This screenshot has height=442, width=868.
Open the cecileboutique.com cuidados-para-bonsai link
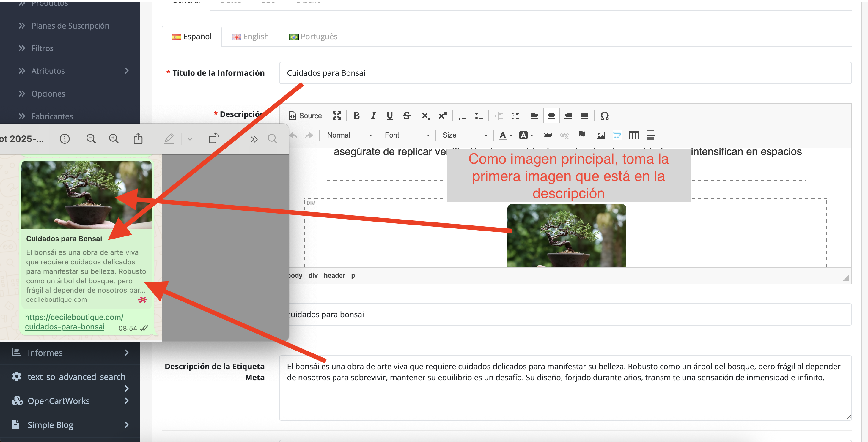pyautogui.click(x=74, y=321)
